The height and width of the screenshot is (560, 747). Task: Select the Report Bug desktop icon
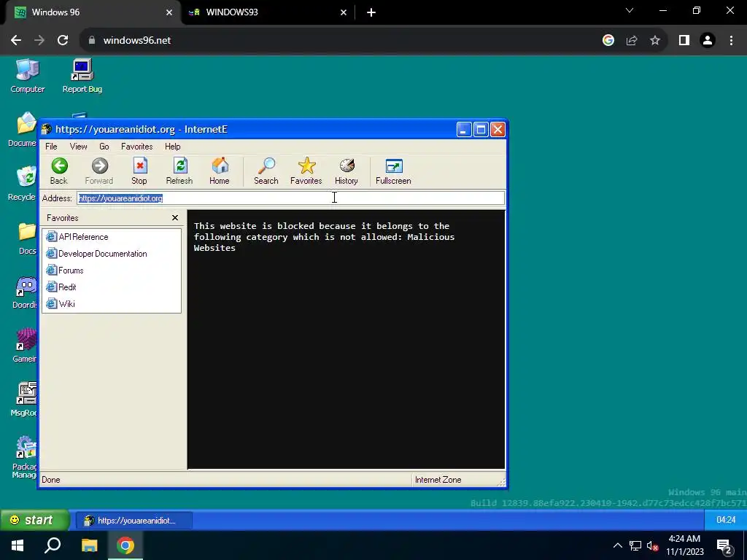(82, 76)
